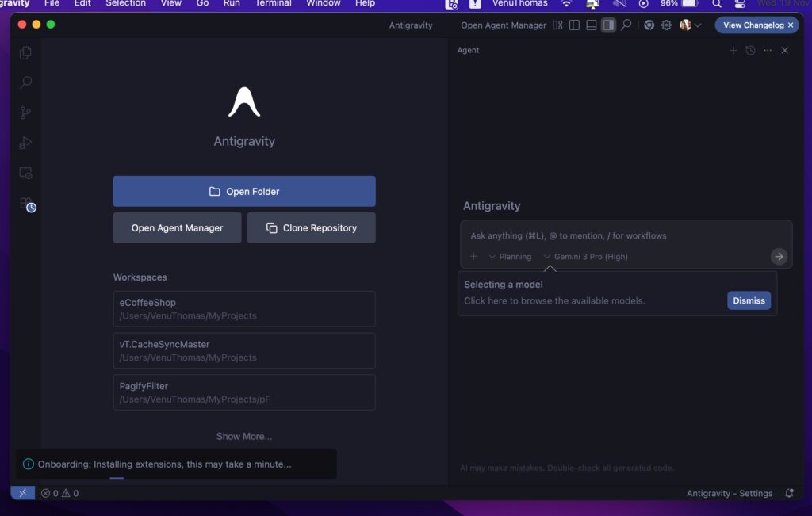Dismiss the Selecting a model tip

click(749, 300)
